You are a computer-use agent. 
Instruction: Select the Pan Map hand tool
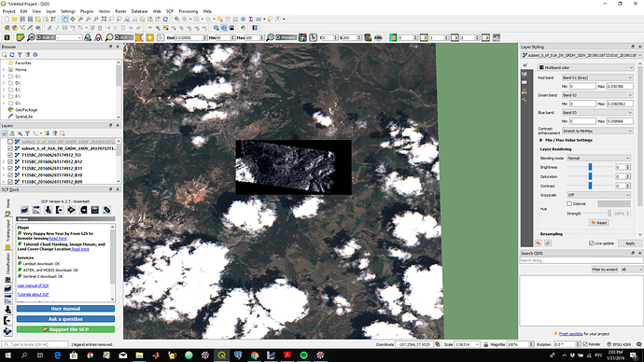point(65,20)
